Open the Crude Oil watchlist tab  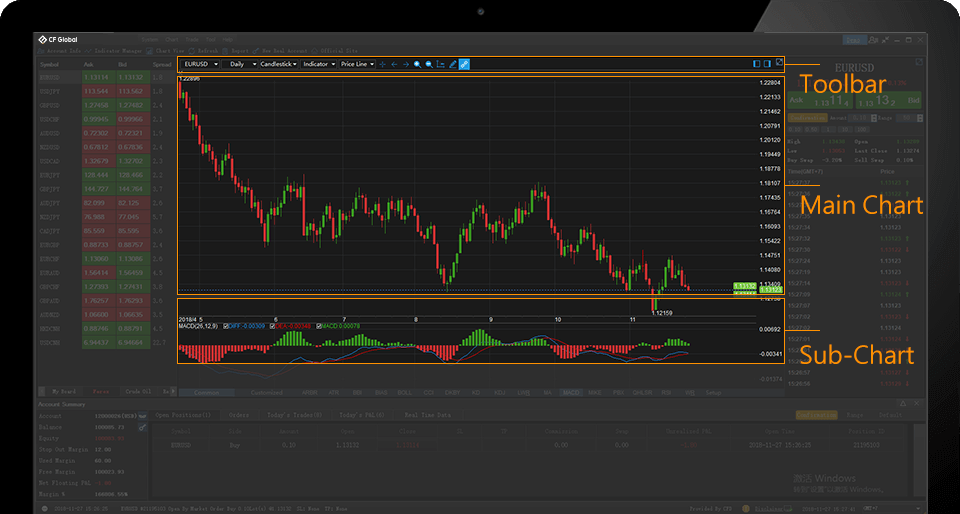point(140,391)
